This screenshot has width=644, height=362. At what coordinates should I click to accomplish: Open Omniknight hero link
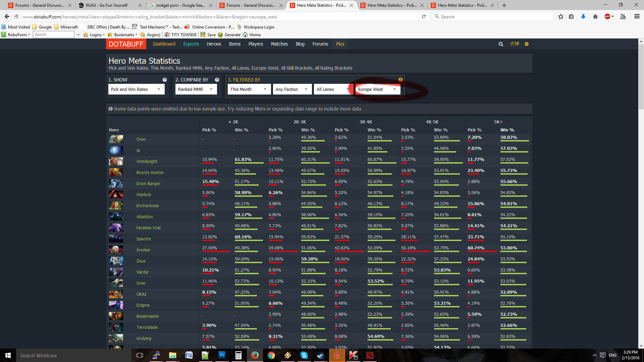[x=147, y=161]
